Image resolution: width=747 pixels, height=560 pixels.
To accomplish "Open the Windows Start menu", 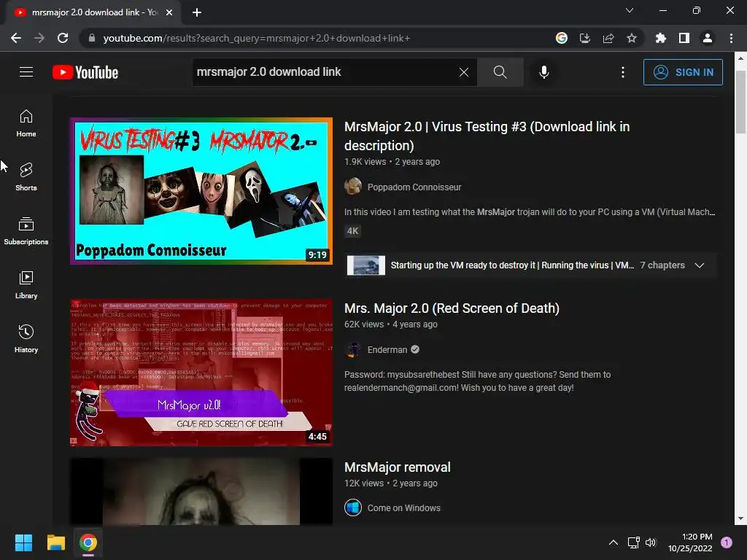I will point(23,542).
